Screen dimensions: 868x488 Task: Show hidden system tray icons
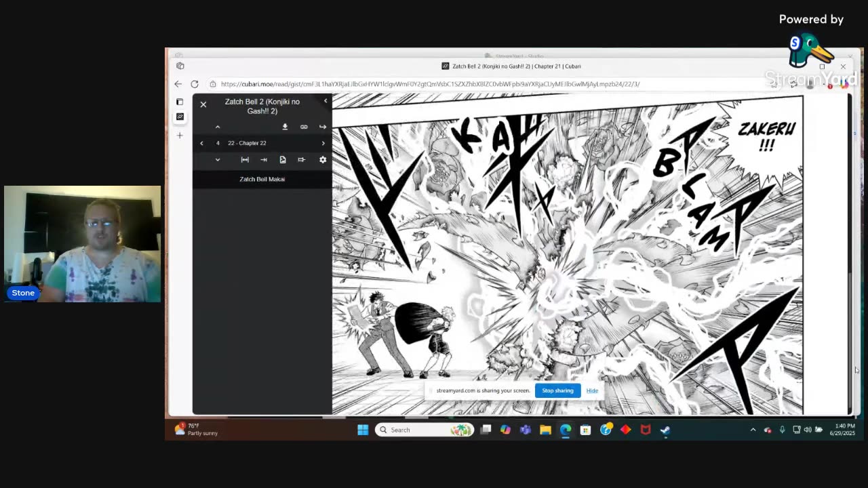(753, 430)
